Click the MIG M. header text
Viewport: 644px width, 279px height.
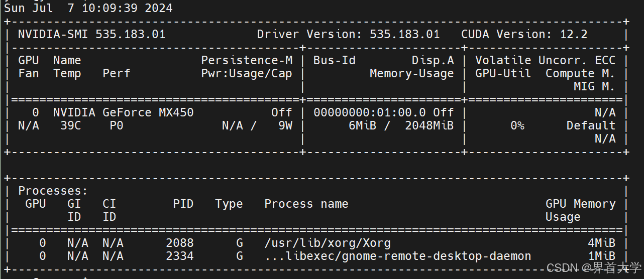point(594,87)
